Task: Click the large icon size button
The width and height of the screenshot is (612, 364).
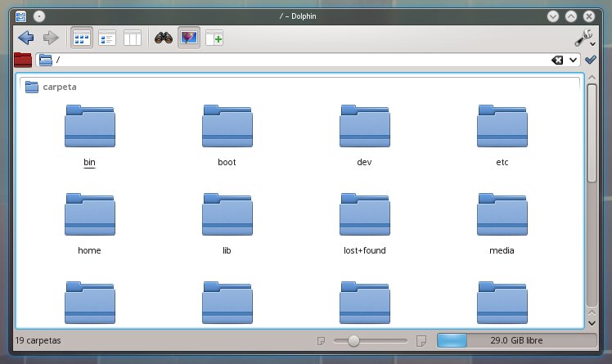Action: (x=421, y=340)
